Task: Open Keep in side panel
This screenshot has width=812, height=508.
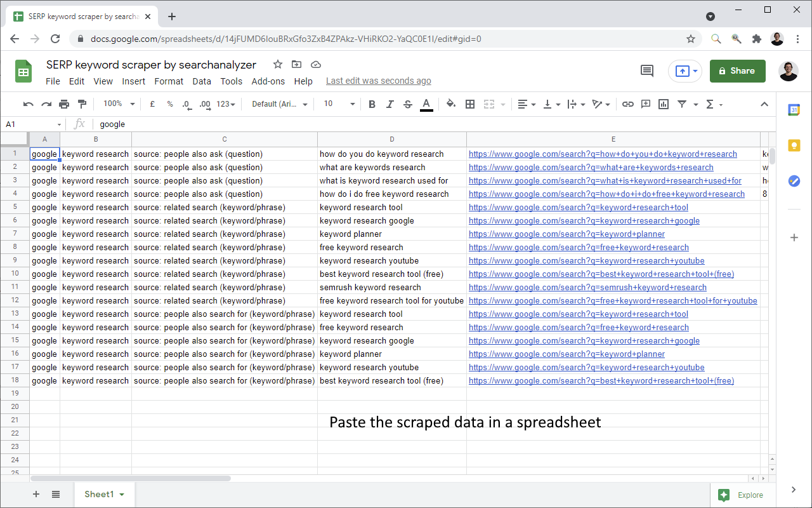Action: click(794, 145)
